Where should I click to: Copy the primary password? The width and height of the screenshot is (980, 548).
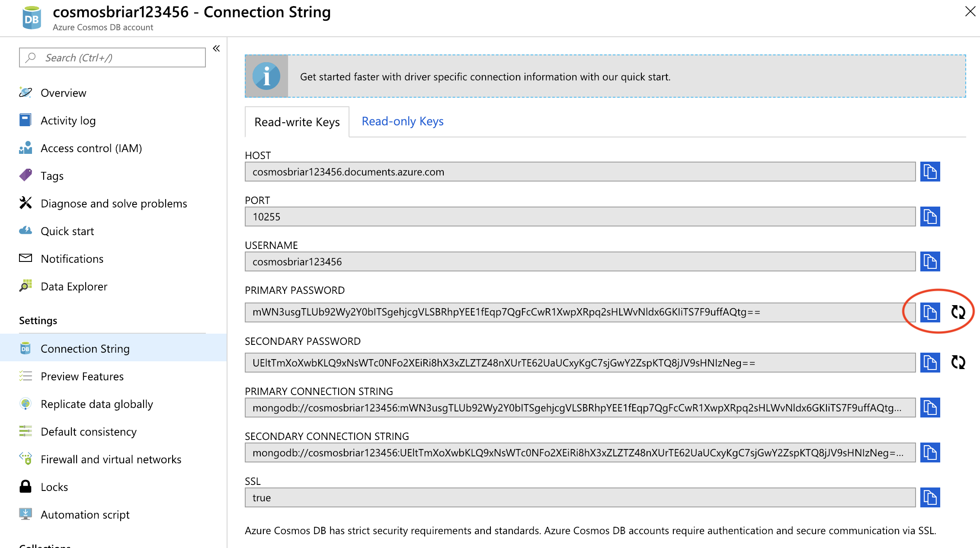coord(930,312)
